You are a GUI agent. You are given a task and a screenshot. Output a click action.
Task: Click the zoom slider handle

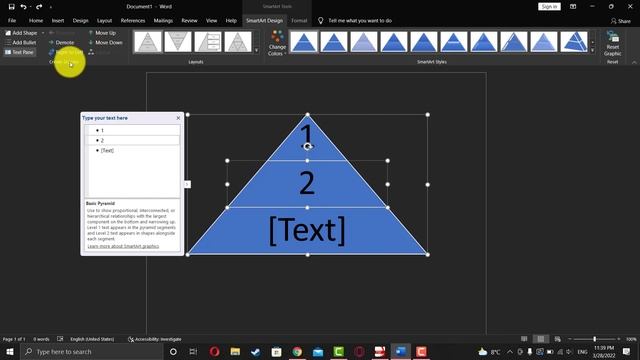595,339
